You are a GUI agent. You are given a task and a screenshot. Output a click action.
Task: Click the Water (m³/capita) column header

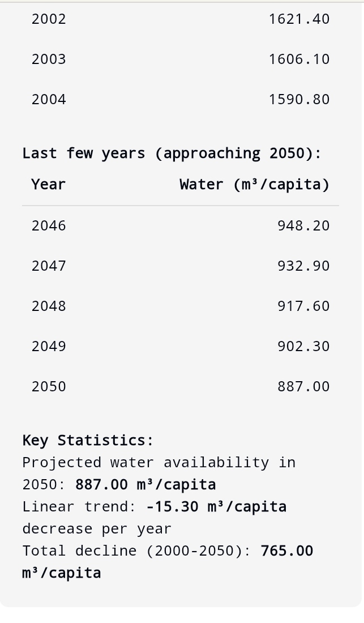point(254,184)
